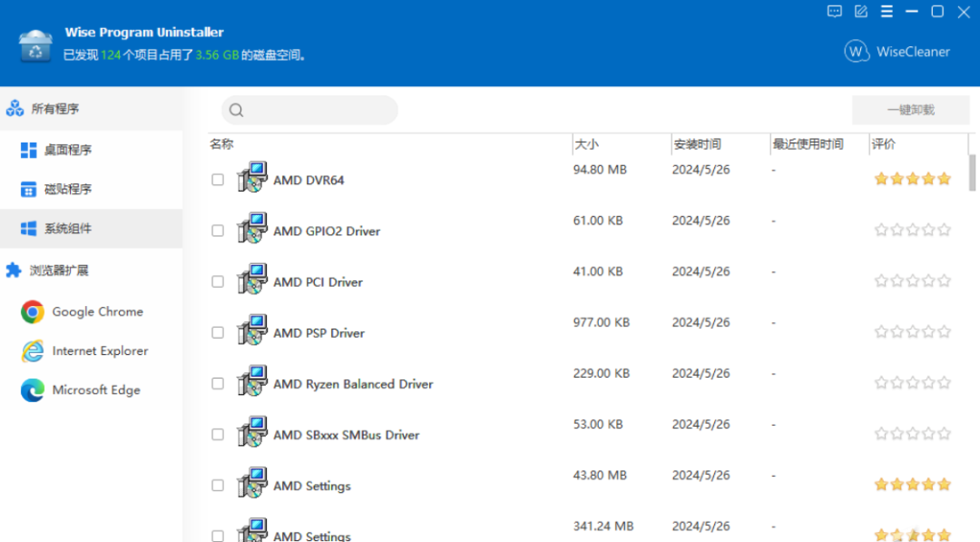Click the 所有程序 sidebar icon

click(15, 108)
